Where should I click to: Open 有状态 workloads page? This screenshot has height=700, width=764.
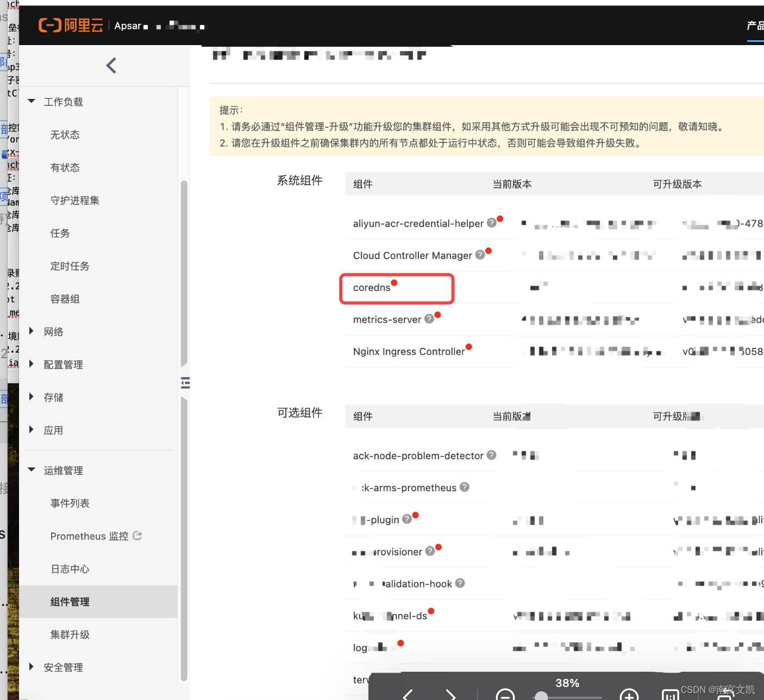tap(65, 167)
